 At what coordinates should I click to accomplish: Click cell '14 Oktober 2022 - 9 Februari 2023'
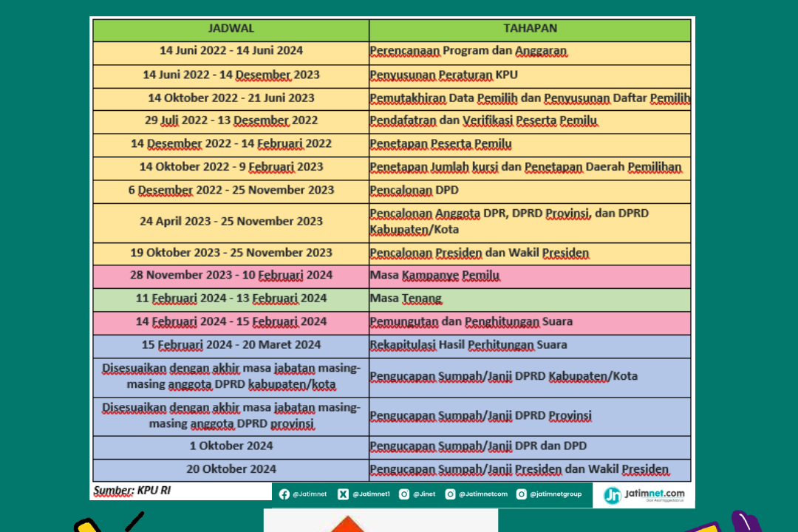coord(231,168)
